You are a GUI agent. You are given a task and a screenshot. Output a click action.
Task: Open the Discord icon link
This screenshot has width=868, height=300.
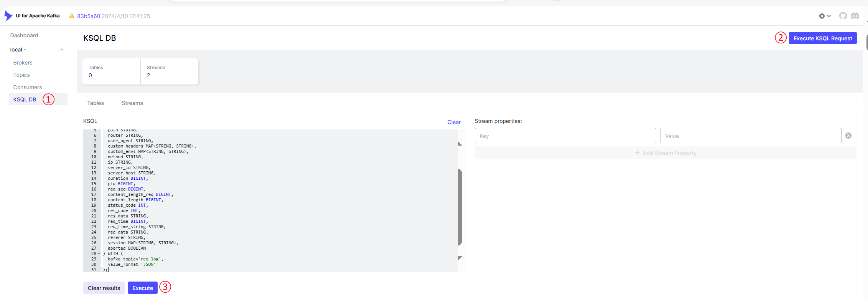(x=855, y=16)
